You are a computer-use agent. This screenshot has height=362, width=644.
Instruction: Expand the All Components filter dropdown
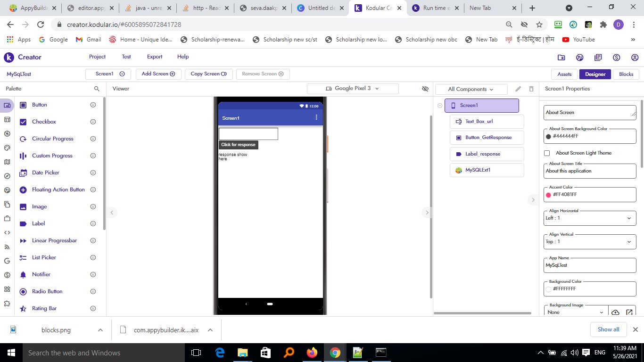coord(471,89)
